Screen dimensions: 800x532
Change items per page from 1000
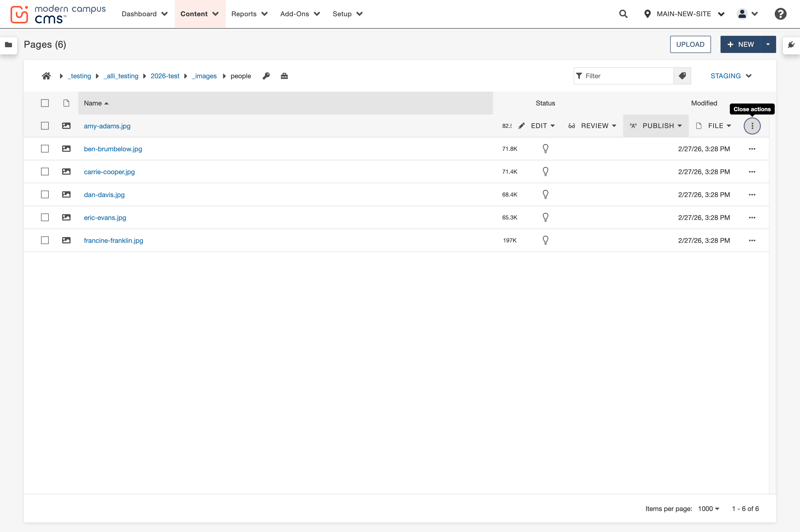[709, 509]
